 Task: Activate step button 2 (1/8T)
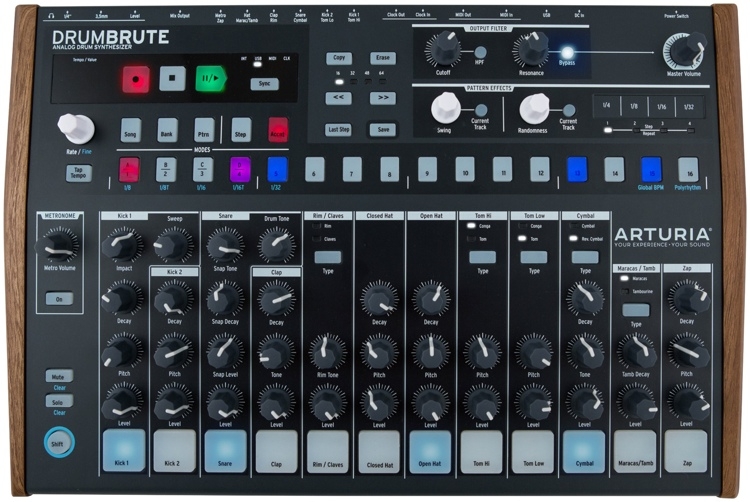click(x=166, y=169)
